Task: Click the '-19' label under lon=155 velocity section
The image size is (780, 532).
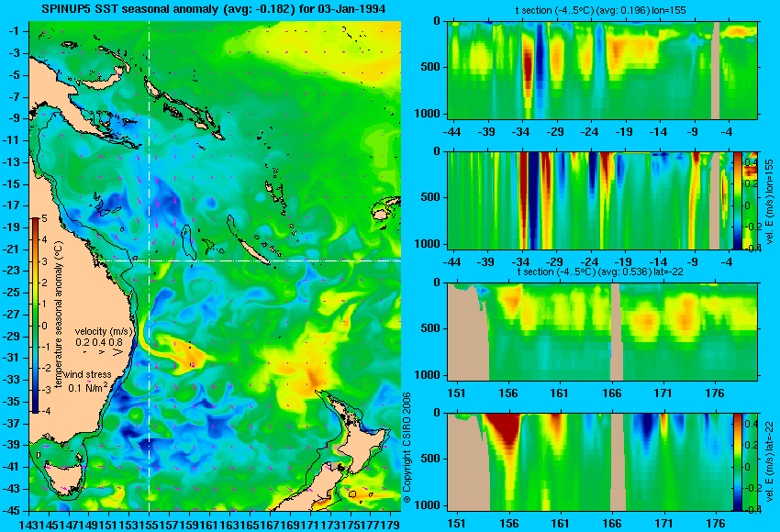Action: (x=623, y=262)
